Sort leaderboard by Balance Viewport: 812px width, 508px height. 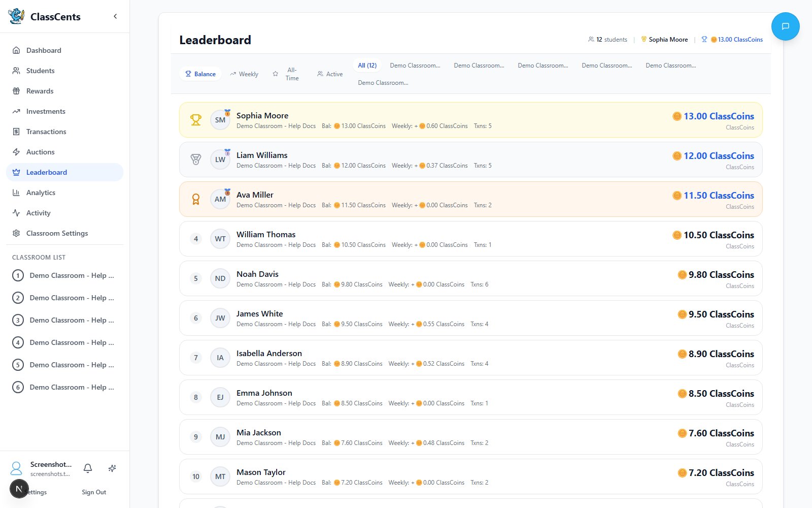[200, 74]
